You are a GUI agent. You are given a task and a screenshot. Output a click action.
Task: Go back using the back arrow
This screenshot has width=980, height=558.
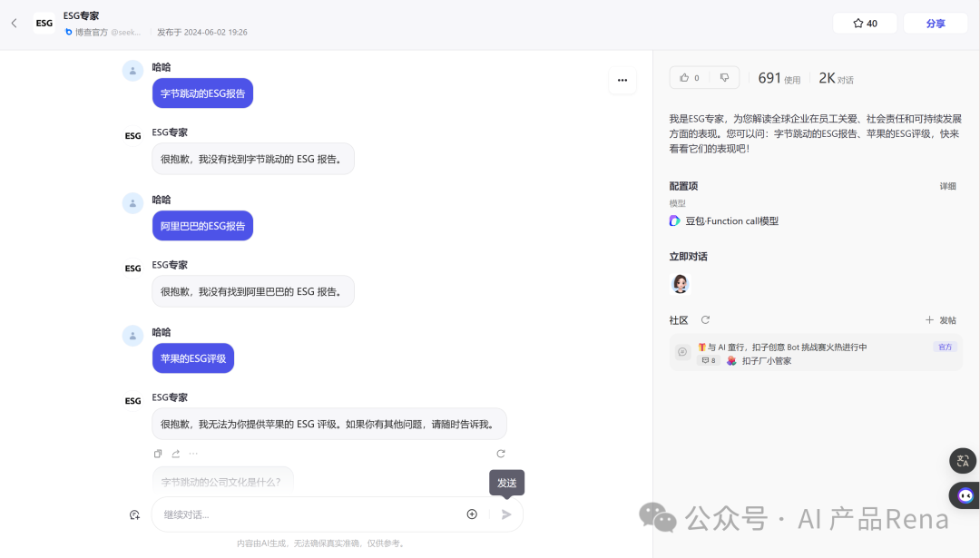coord(14,22)
